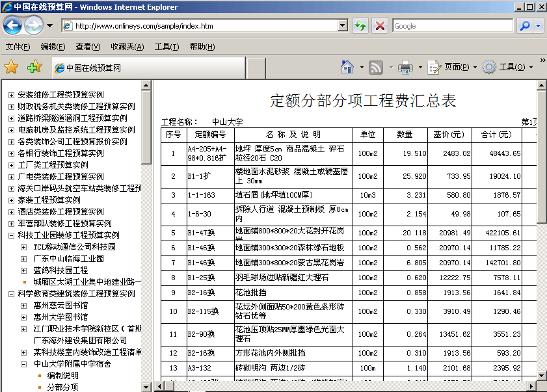This screenshot has height=392, width=547.
Task: Open the address bar dropdown arrow
Action: [x=343, y=26]
